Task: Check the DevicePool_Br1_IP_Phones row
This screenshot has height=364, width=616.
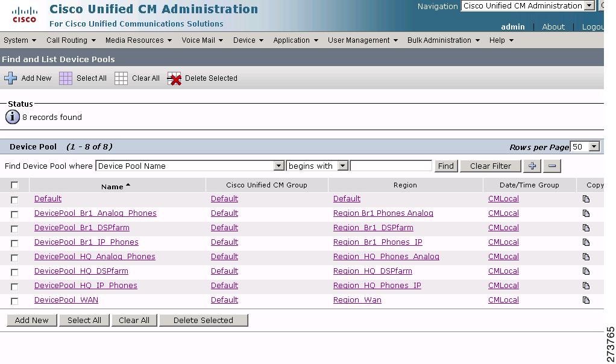Action: point(14,243)
